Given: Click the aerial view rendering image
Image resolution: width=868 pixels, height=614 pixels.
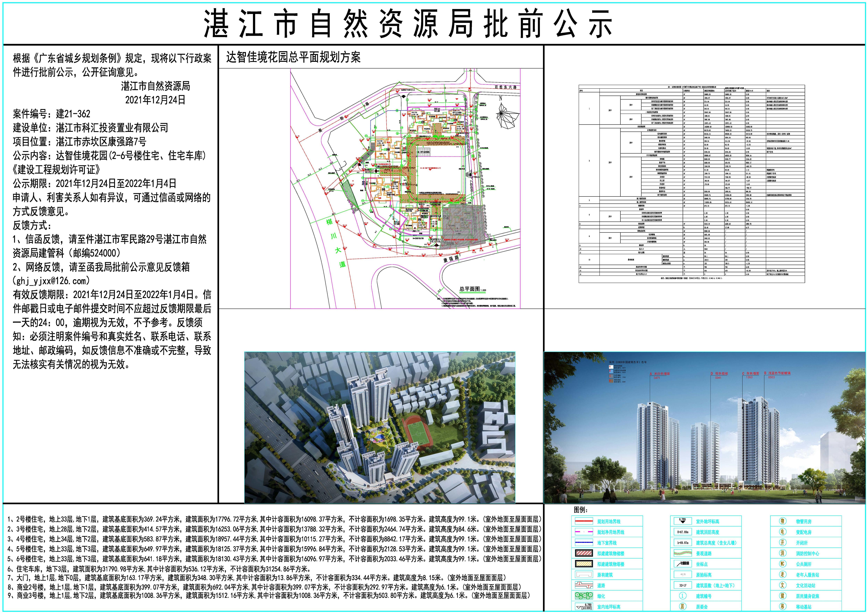Looking at the screenshot, I should point(379,427).
